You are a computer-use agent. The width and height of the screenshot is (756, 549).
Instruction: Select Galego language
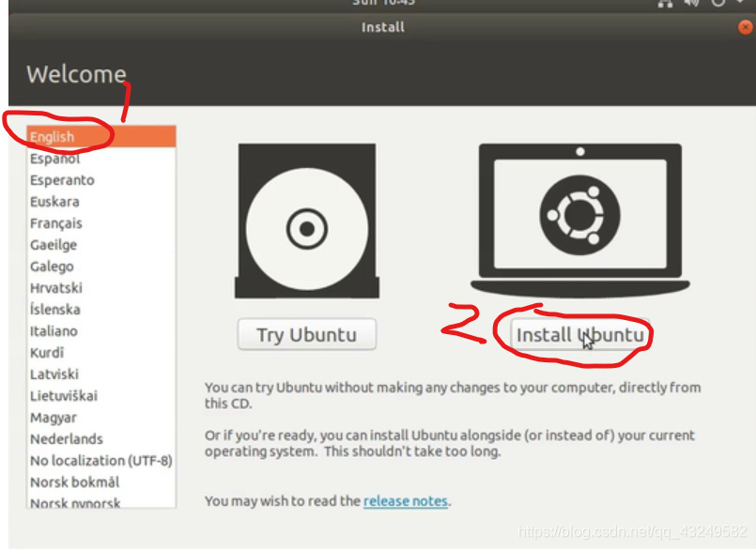(x=101, y=267)
